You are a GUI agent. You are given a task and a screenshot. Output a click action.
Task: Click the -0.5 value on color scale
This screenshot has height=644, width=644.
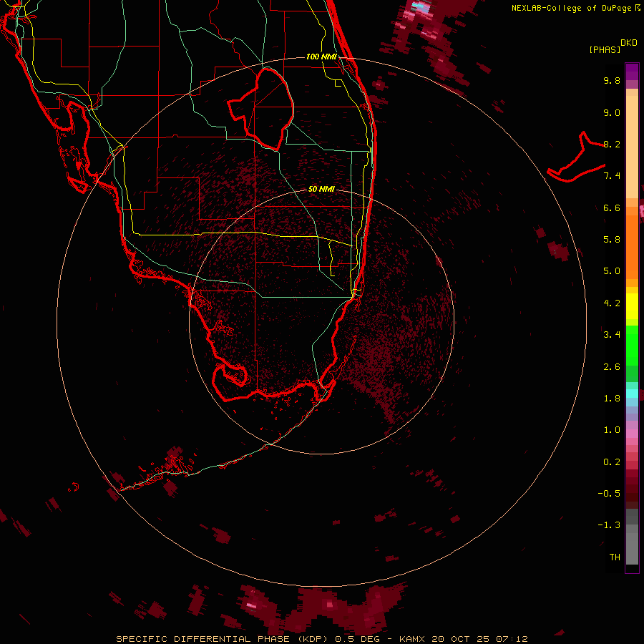609,494
